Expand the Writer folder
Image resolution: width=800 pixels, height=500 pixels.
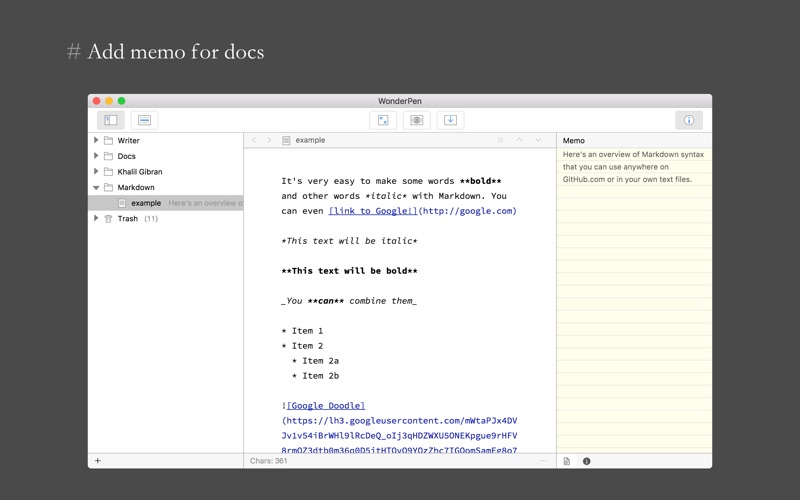point(97,141)
